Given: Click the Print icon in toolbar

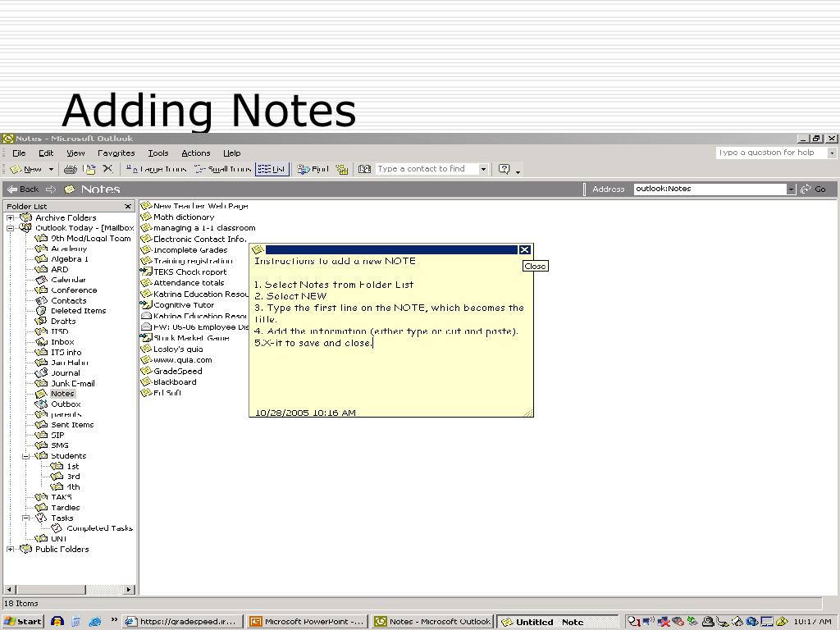Looking at the screenshot, I should (x=71, y=169).
